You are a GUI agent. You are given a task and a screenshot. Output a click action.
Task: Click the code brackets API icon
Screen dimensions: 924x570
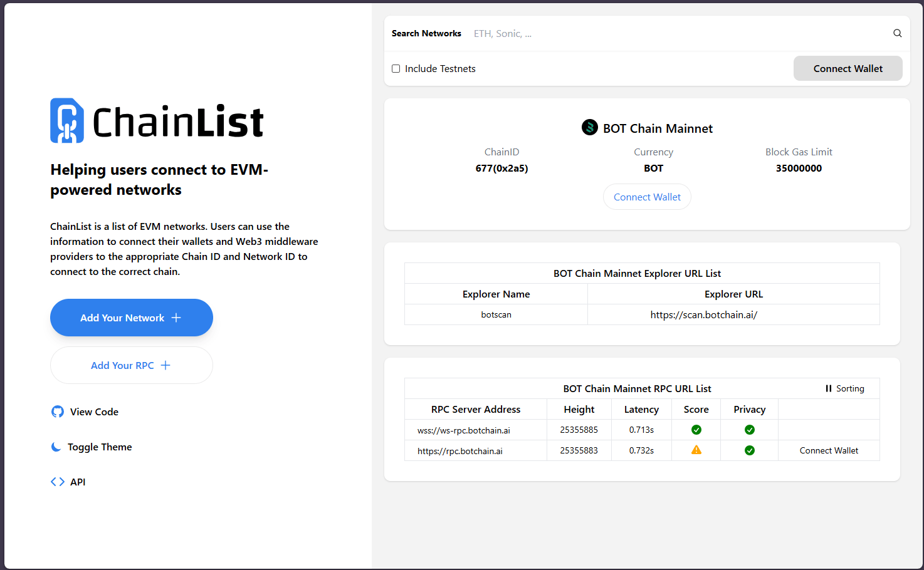(x=58, y=482)
